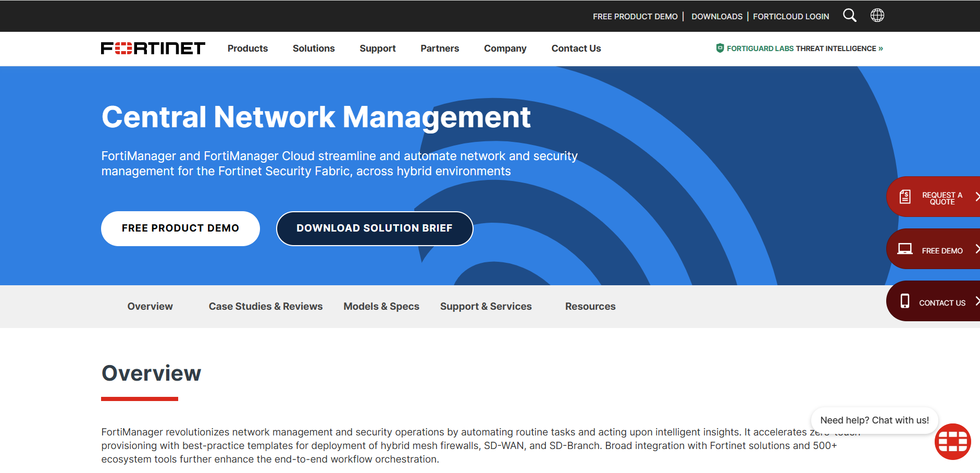Screen dimensions: 980x473
Task: Click 'Need help? Chat with us!' bubble
Action: [874, 420]
